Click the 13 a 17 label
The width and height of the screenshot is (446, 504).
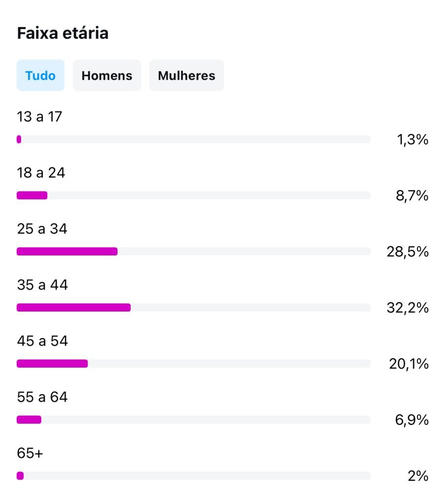pyautogui.click(x=39, y=117)
